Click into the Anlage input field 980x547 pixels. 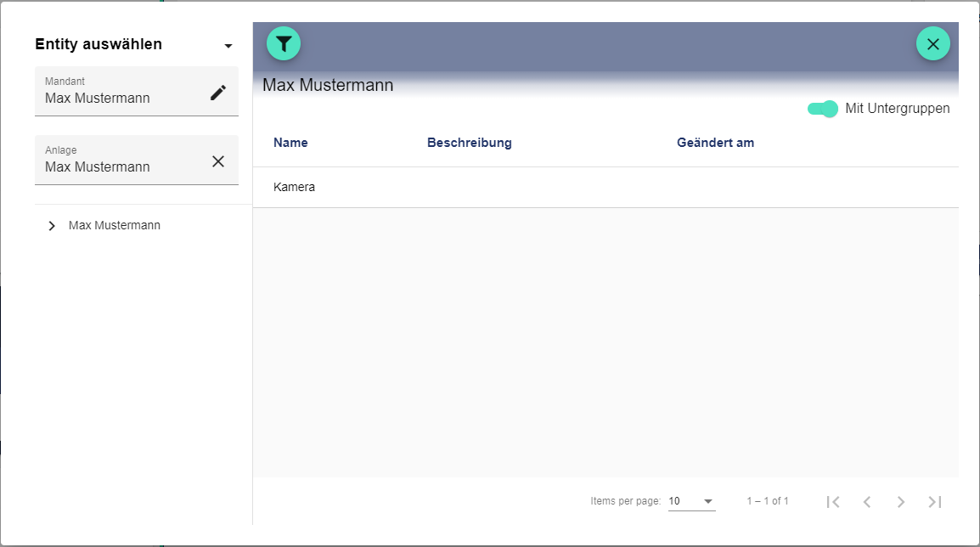[x=119, y=166]
